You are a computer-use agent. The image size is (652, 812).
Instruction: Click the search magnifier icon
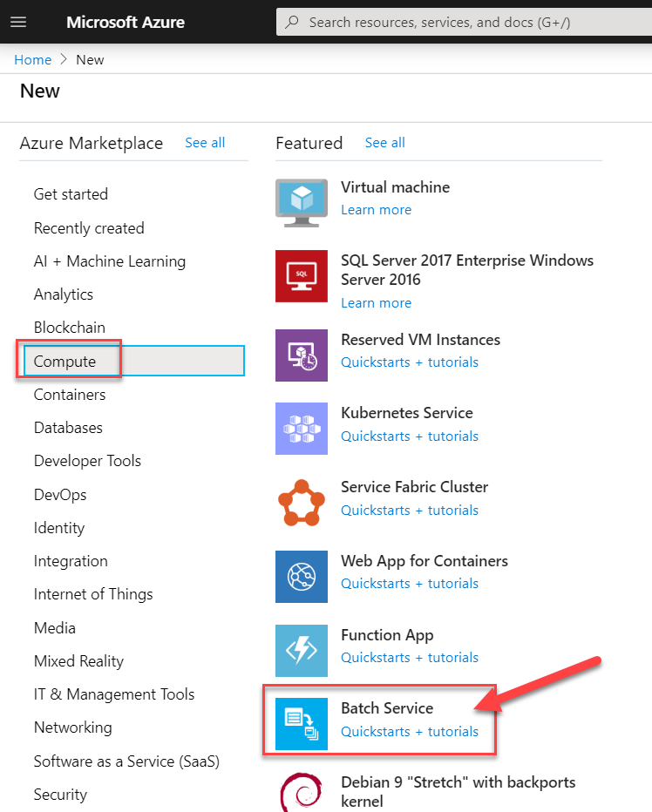(292, 22)
